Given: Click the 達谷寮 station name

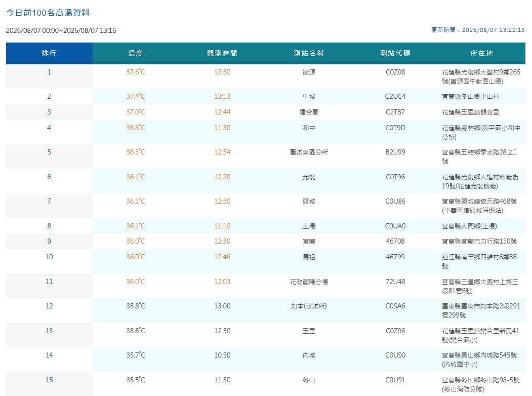Looking at the screenshot, I should 309,112.
